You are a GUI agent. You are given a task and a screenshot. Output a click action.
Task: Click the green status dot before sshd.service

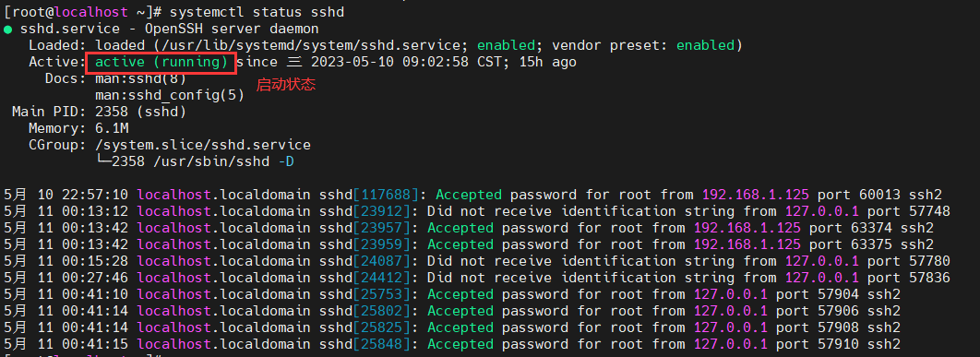point(7,30)
